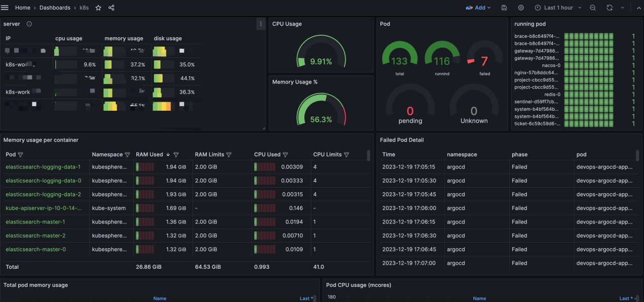The width and height of the screenshot is (644, 302).
Task: Click the 26.86 GiB RAM Used total
Action: pos(149,267)
